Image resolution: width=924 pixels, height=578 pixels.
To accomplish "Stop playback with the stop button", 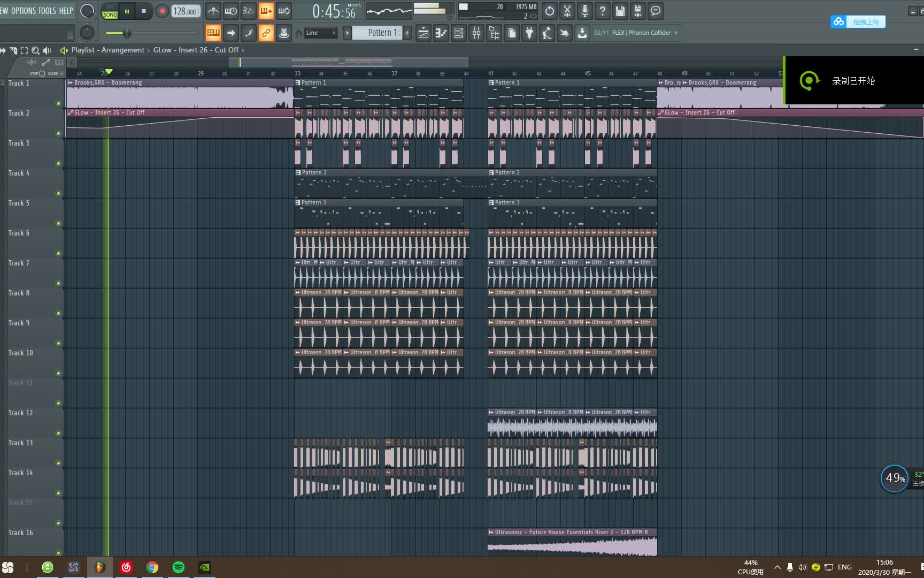I will [x=143, y=11].
